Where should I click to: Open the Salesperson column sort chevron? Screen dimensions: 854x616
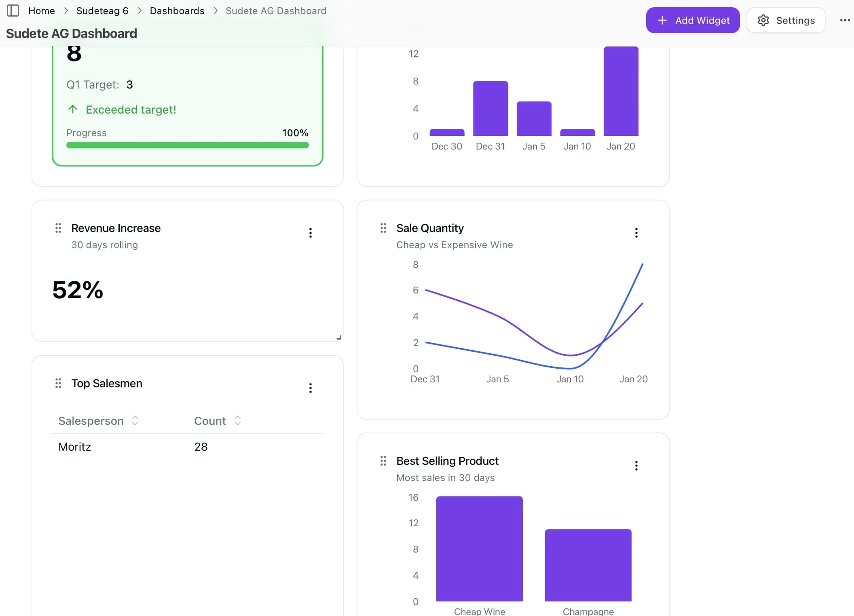(x=135, y=420)
